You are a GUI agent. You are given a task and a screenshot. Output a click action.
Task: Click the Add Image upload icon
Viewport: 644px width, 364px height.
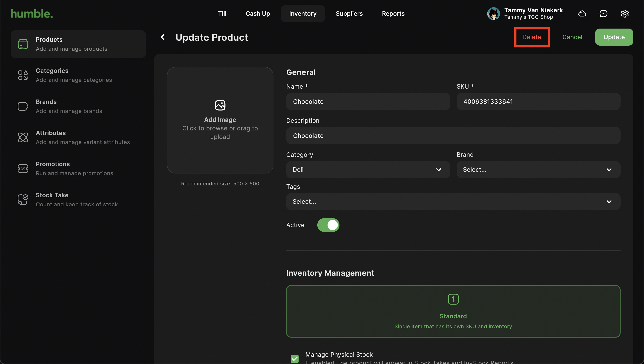[220, 105]
